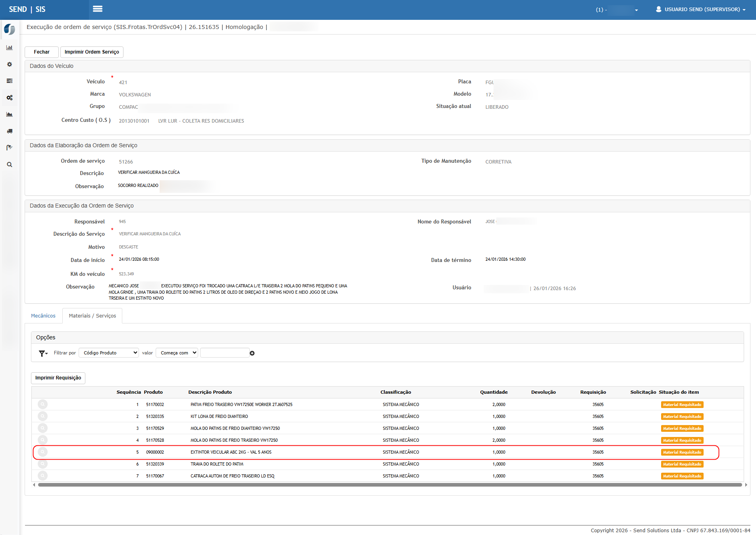
Task: Open the hamburger menu icon
Action: coord(98,9)
